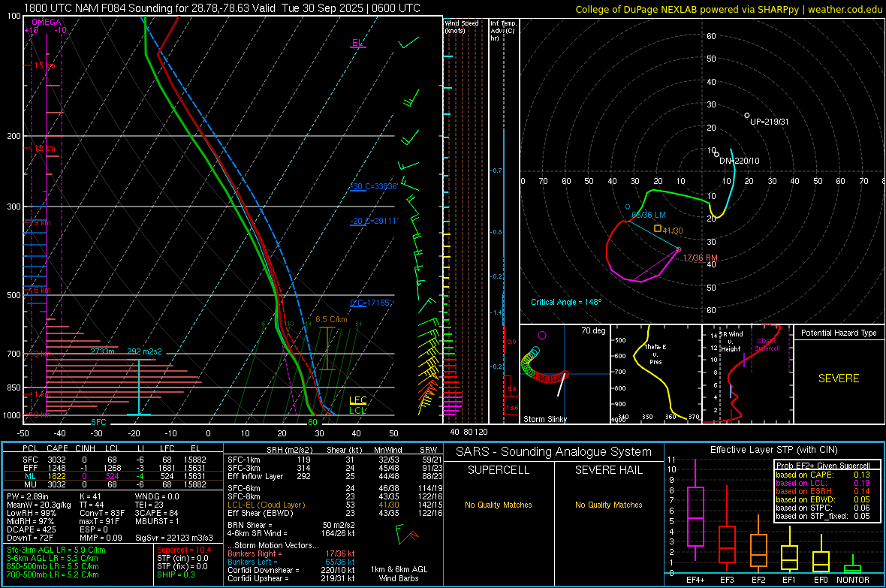The height and width of the screenshot is (588, 886).
Task: Click the SEVERE HAIL column header
Action: pos(608,470)
